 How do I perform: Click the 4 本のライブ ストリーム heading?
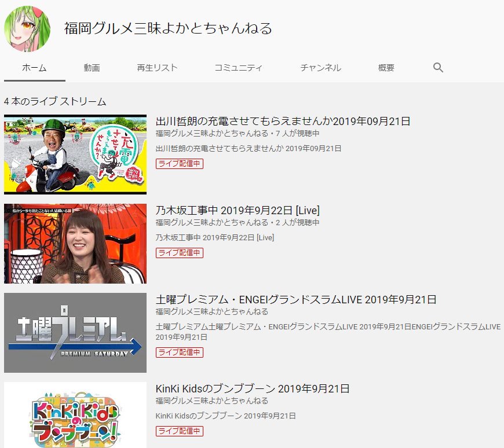[x=55, y=101]
